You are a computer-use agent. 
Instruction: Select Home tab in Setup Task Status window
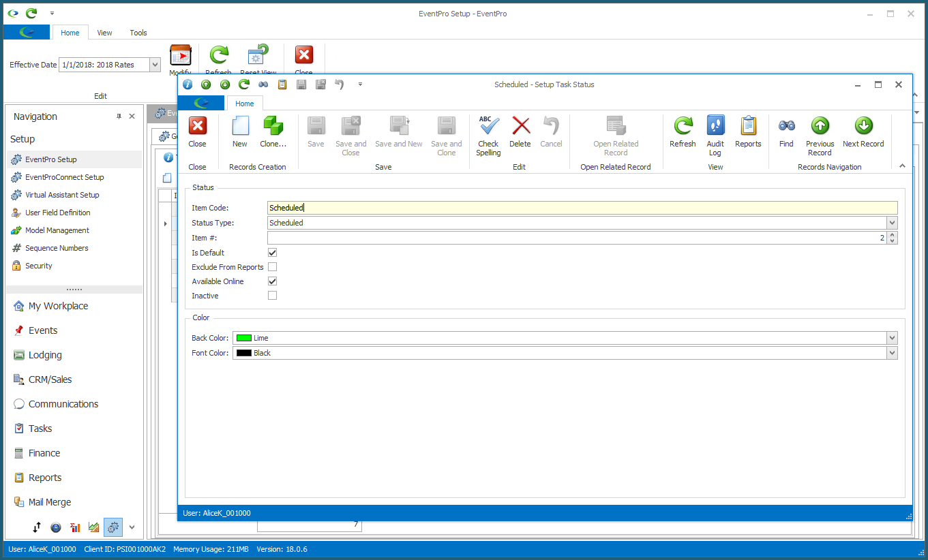244,104
